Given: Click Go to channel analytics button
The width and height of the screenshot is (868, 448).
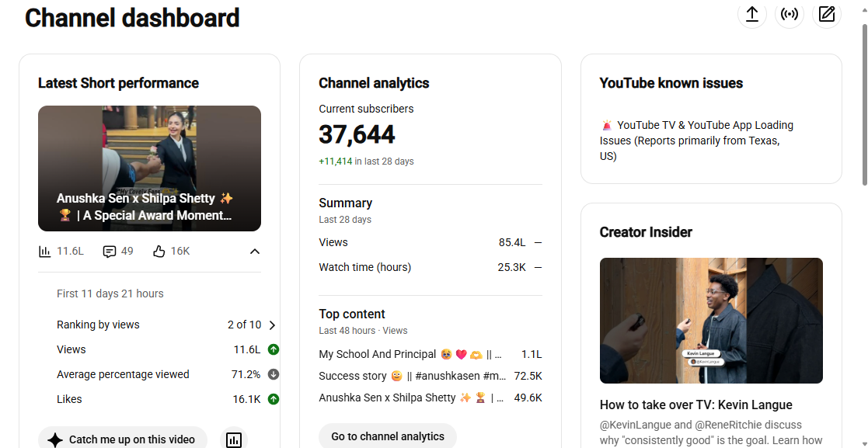Looking at the screenshot, I should point(388,436).
